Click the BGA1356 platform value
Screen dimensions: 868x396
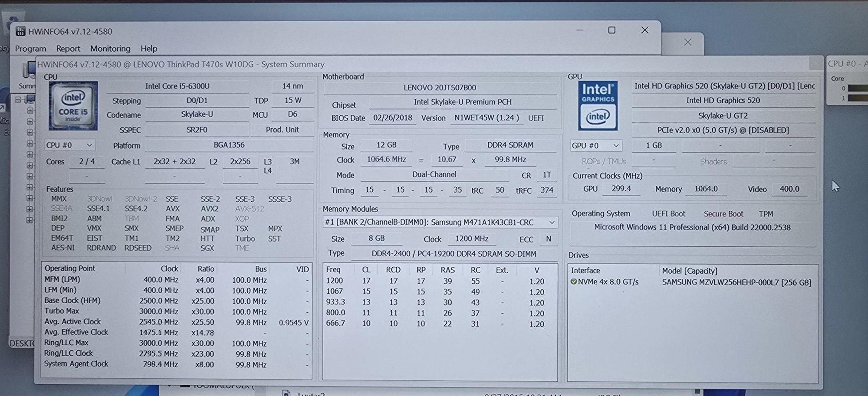point(229,145)
